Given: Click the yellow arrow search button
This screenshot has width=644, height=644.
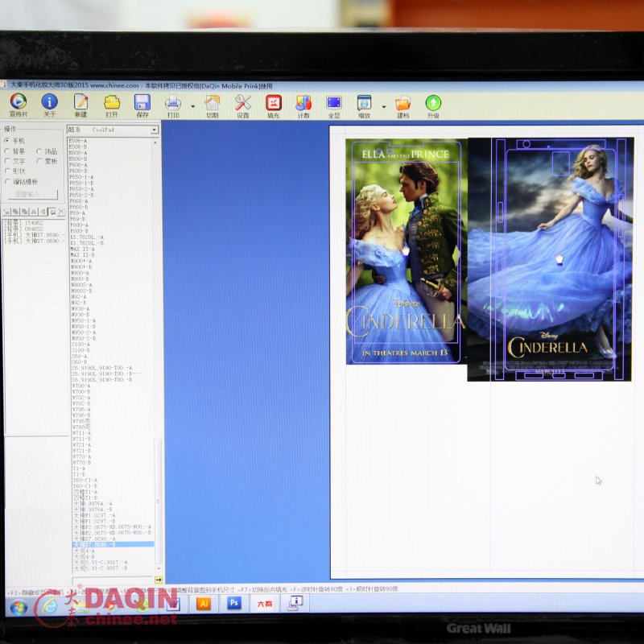Looking at the screenshot, I should pos(159,580).
